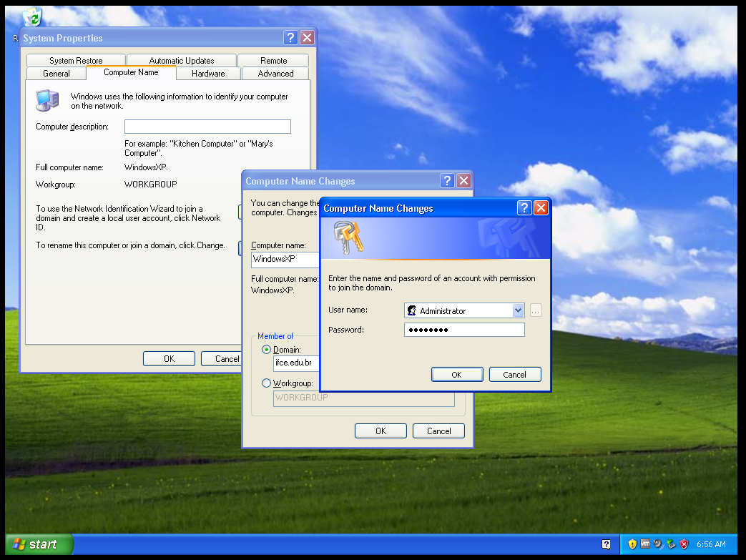
Task: Select the Workgroup radio button
Action: [266, 383]
